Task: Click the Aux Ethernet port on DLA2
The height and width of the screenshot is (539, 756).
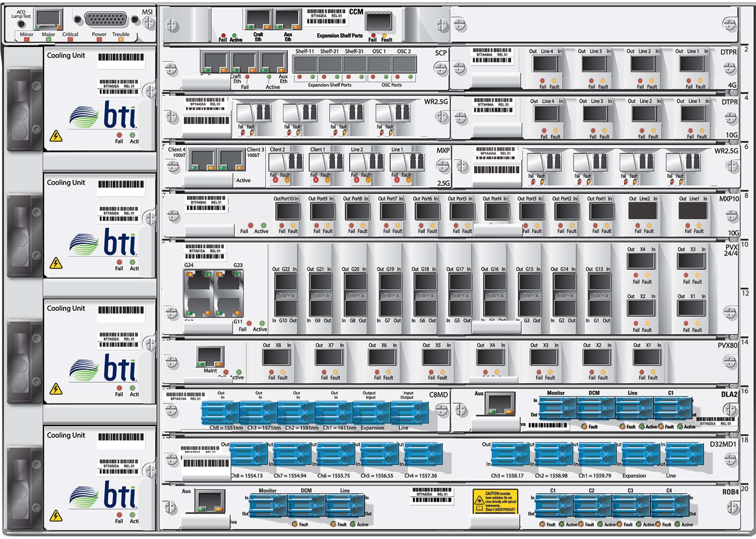Action: tap(499, 403)
